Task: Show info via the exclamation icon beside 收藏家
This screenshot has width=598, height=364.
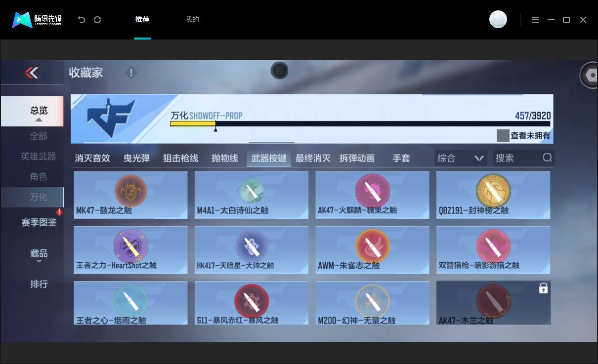Action: click(131, 73)
